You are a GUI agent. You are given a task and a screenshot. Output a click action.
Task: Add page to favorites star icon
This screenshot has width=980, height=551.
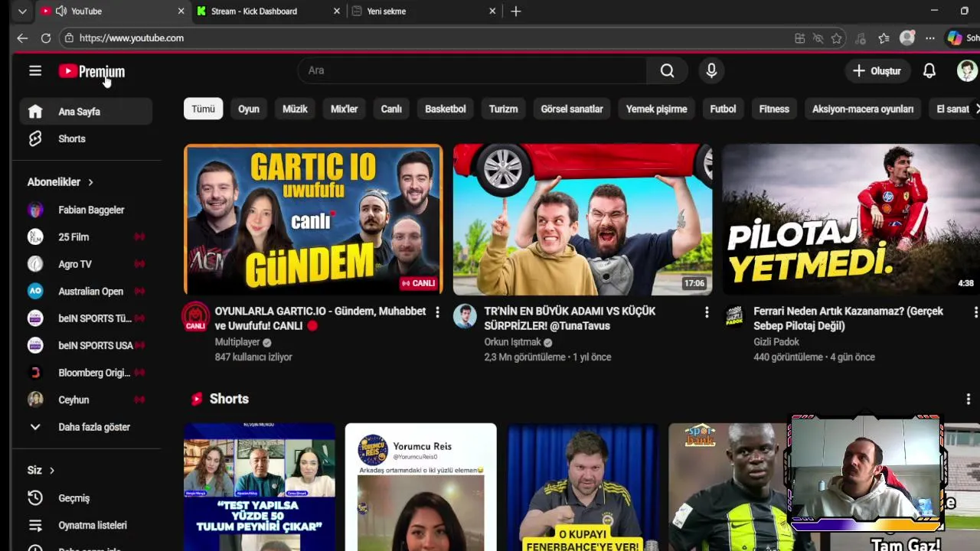pos(837,38)
